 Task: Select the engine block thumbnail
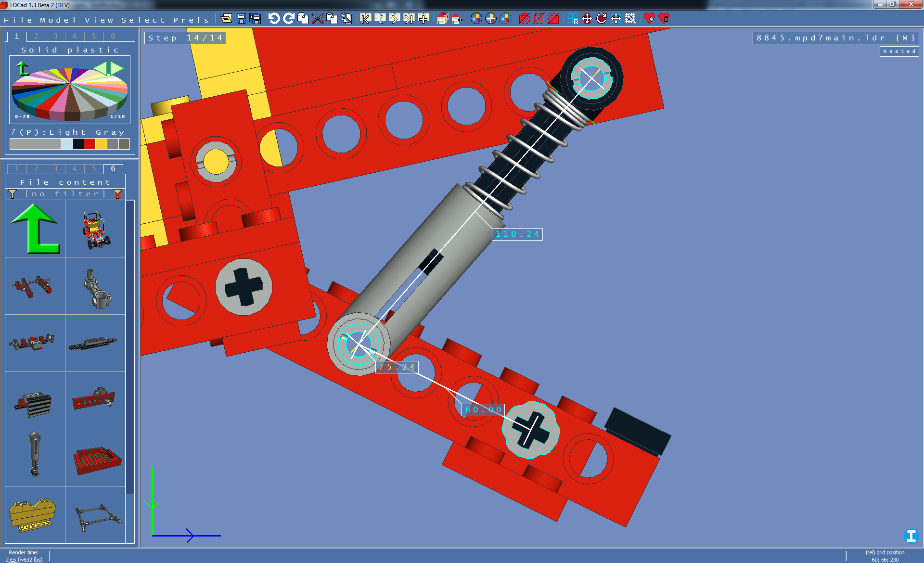click(35, 400)
